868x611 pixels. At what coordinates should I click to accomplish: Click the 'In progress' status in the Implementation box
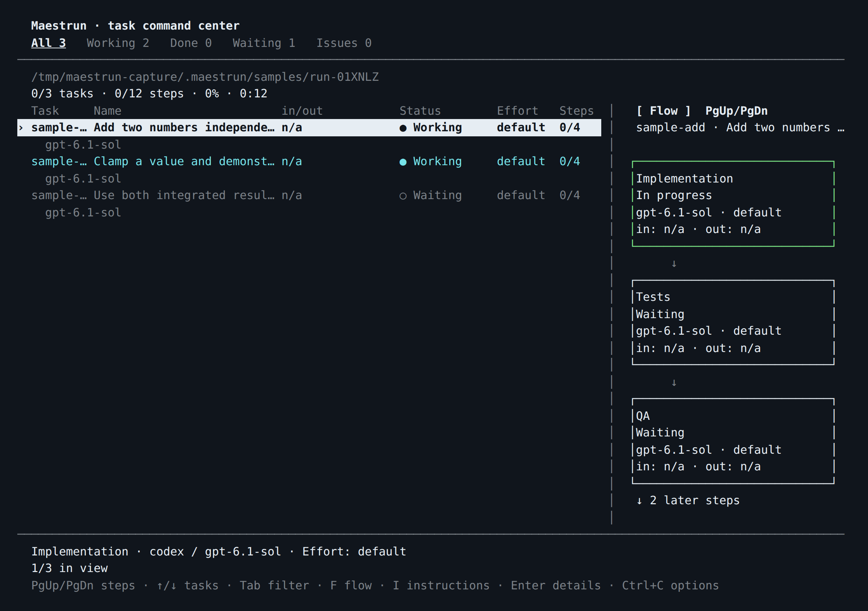674,195
